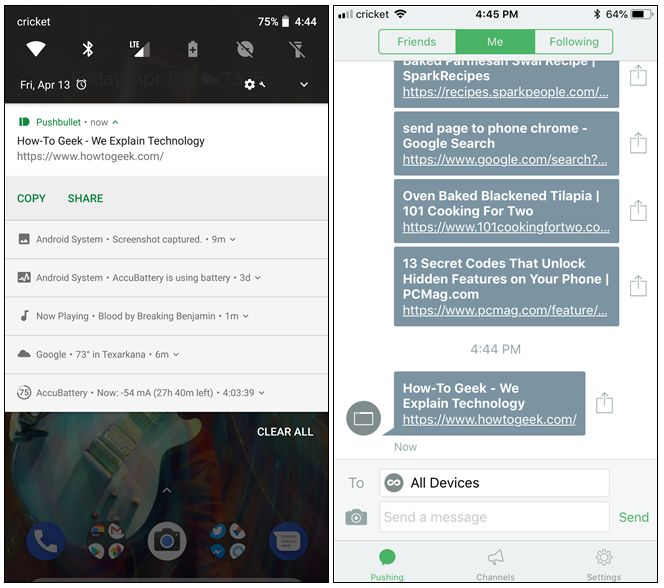Open google.com/search link in push
The width and height of the screenshot is (664, 588).
click(505, 160)
